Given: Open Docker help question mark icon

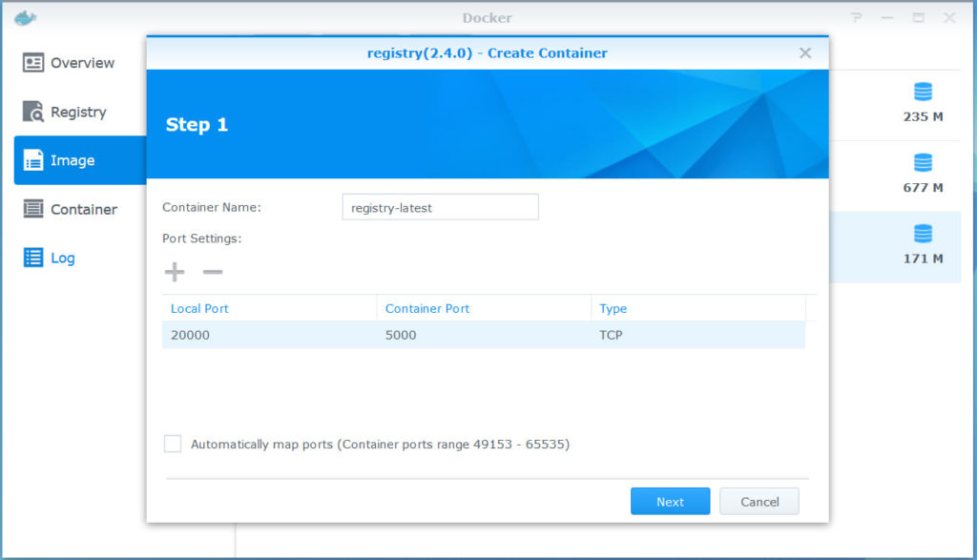Looking at the screenshot, I should point(857,17).
